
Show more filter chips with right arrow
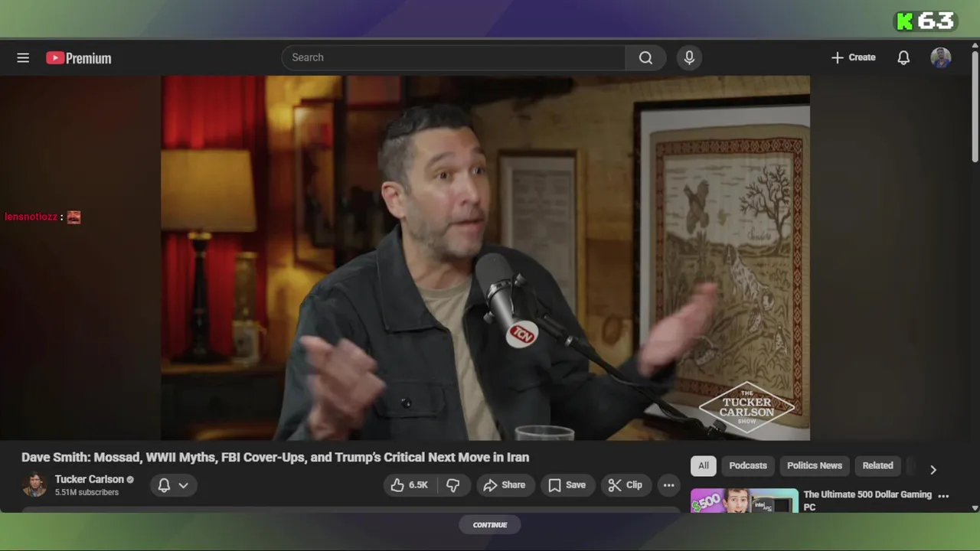point(933,469)
